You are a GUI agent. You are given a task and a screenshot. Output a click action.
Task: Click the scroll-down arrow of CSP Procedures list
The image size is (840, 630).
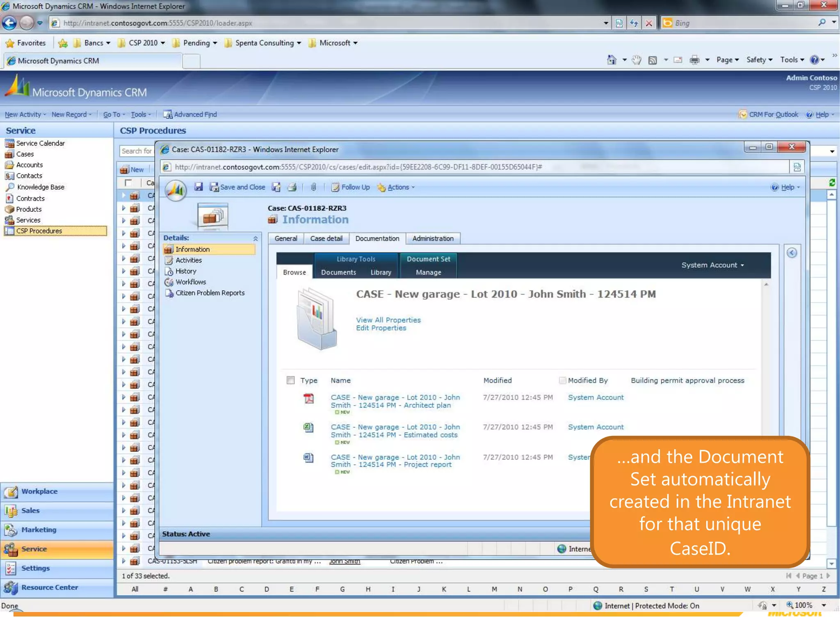pos(831,563)
